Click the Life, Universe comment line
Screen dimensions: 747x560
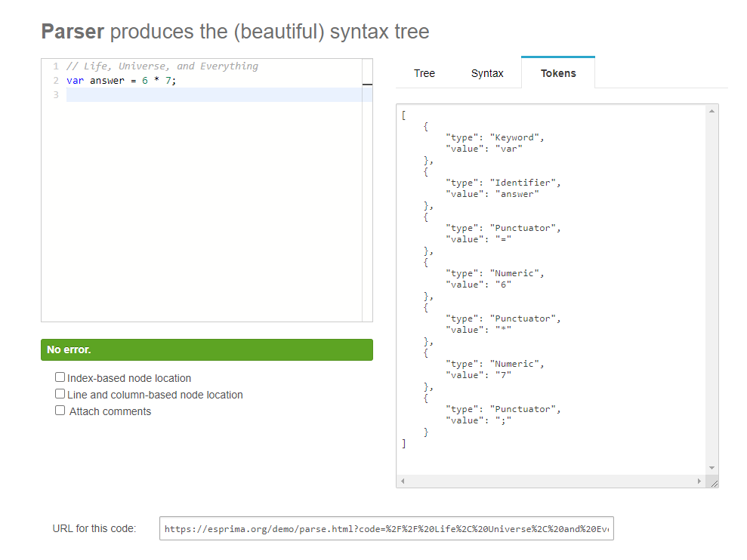(x=162, y=66)
